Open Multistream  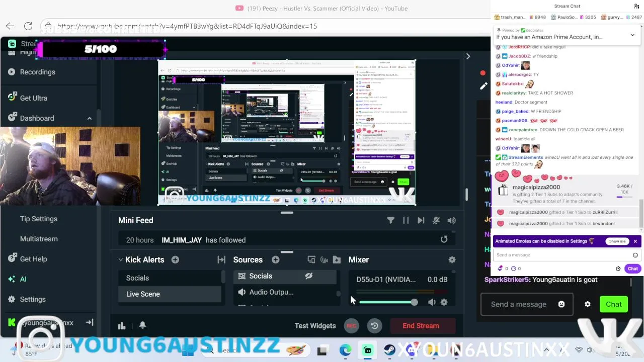[x=39, y=239]
